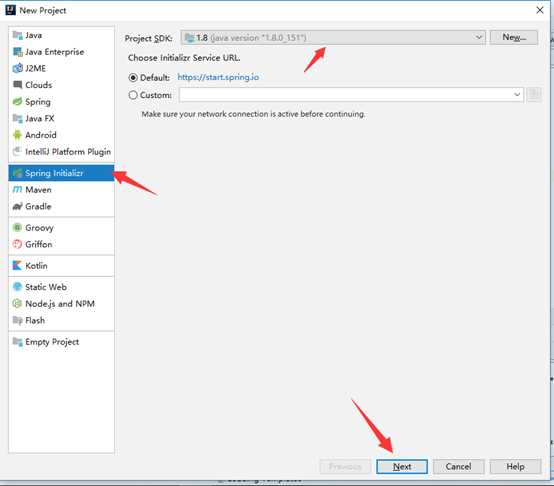Screen dimensions: 554x486
Task: Click the Flash folder icon
Action: (17, 320)
